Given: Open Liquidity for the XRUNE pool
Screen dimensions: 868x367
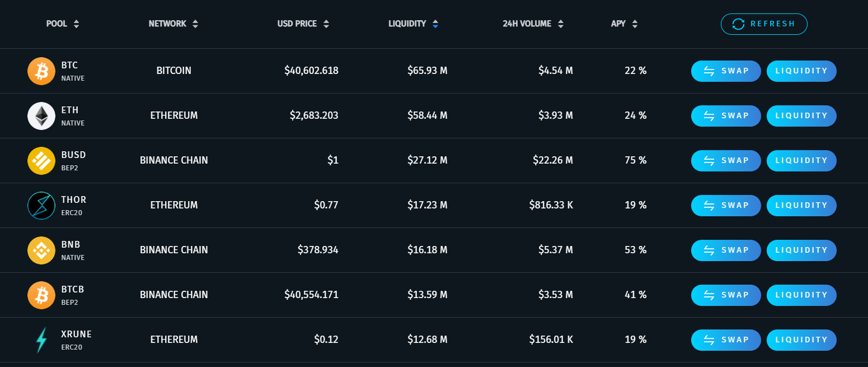Looking at the screenshot, I should (x=801, y=340).
